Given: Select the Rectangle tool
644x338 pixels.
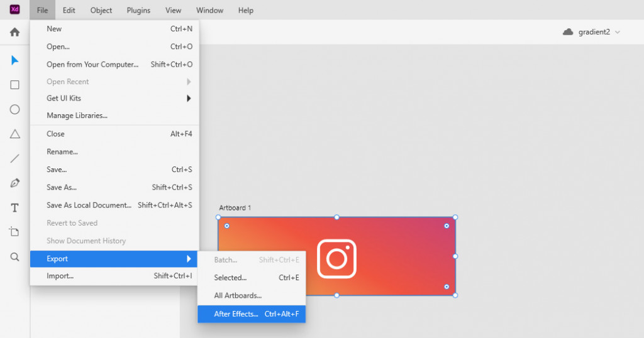Looking at the screenshot, I should (15, 85).
